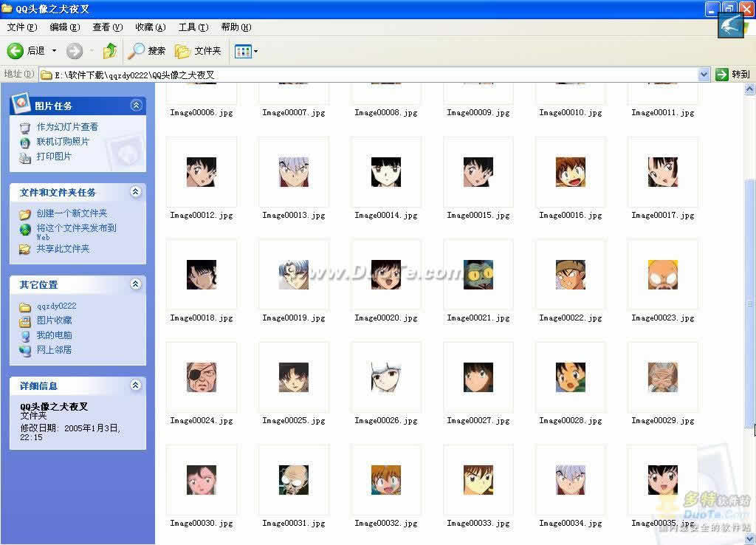Image resolution: width=756 pixels, height=545 pixels.
Task: Collapse the Other Places (其它位置) panel
Action: tap(136, 284)
